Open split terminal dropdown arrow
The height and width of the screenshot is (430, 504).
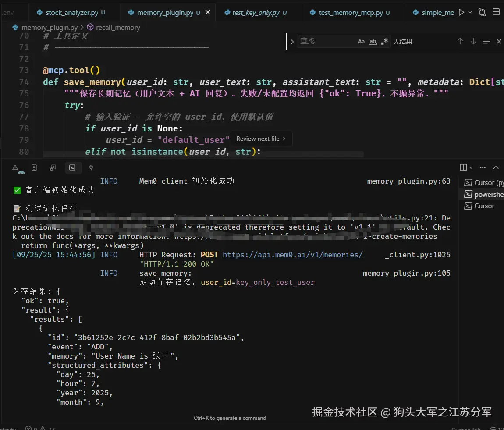point(471,167)
